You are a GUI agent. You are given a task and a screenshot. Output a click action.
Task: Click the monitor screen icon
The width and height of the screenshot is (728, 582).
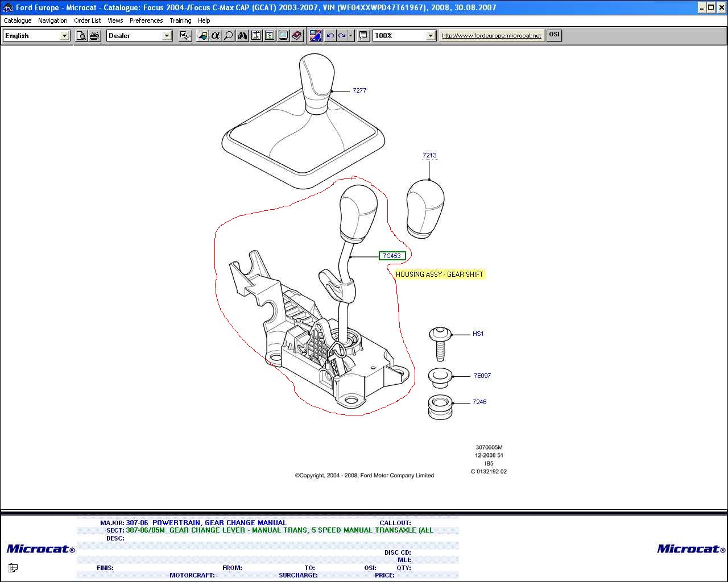coord(283,36)
